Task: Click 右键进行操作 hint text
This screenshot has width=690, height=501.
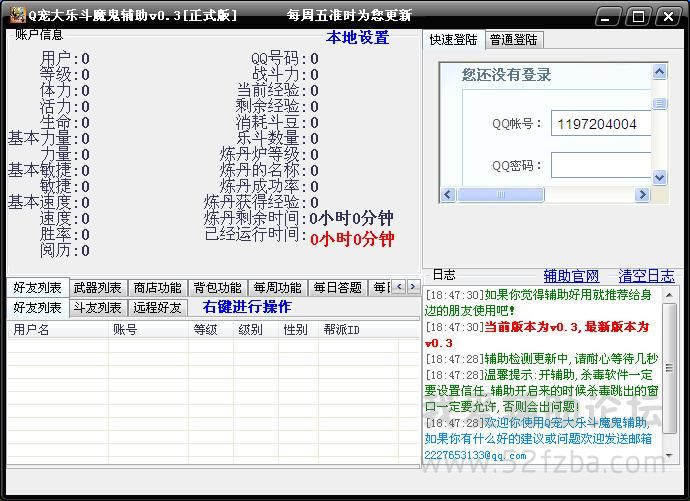Action: point(247,307)
